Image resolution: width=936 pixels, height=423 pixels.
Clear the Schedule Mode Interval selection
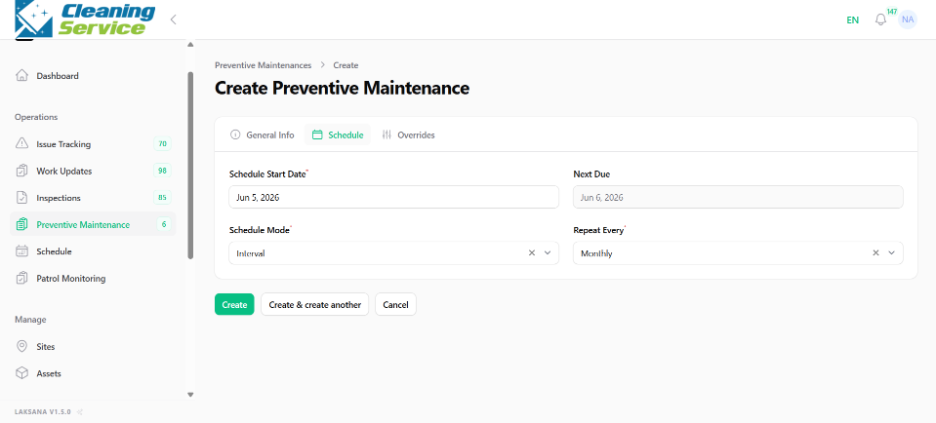click(x=531, y=253)
